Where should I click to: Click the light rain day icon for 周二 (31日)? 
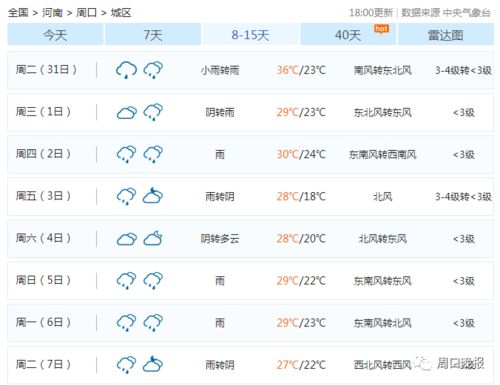tap(126, 70)
